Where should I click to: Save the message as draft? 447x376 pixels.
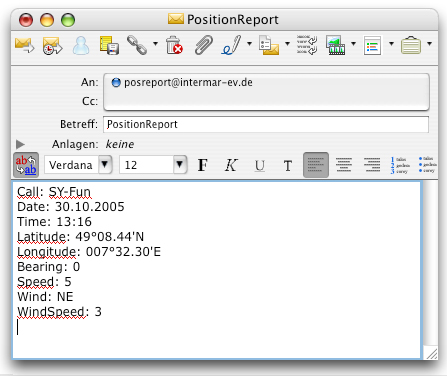pyautogui.click(x=109, y=45)
